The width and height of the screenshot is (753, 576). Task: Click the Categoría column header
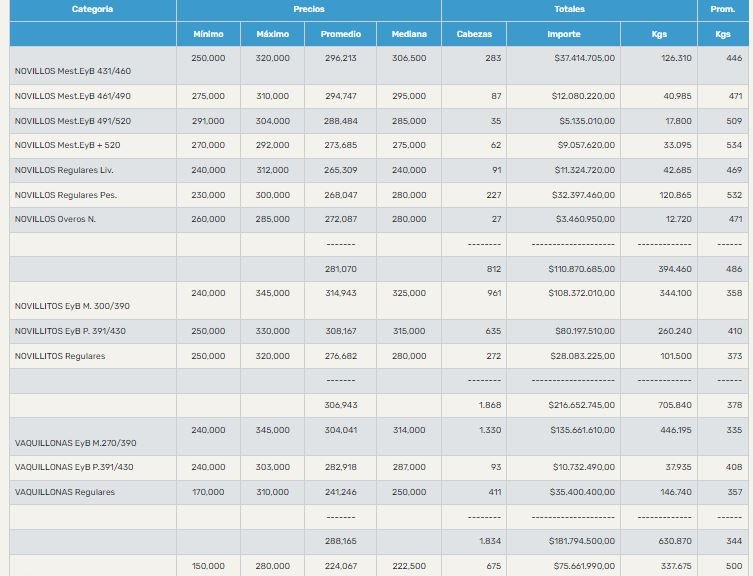[x=92, y=9]
